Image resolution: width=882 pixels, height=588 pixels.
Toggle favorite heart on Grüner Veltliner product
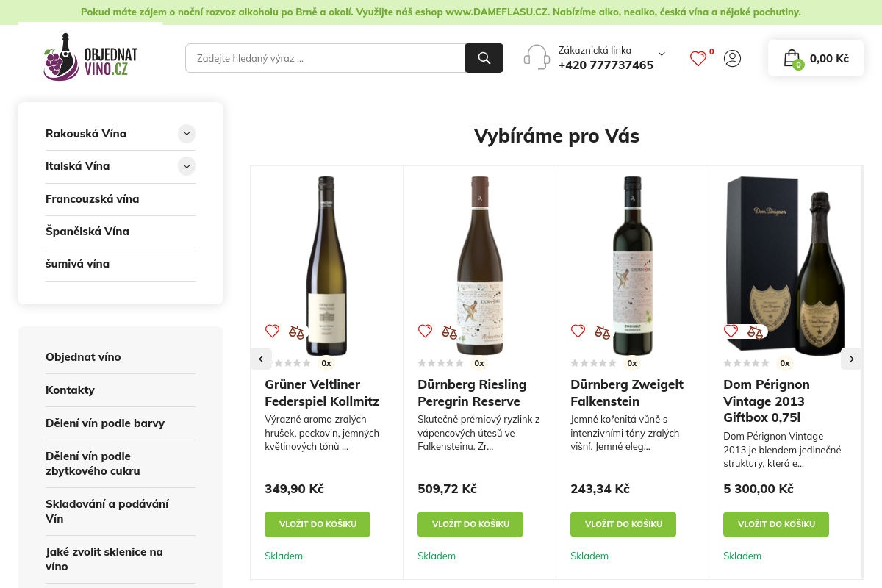[272, 331]
